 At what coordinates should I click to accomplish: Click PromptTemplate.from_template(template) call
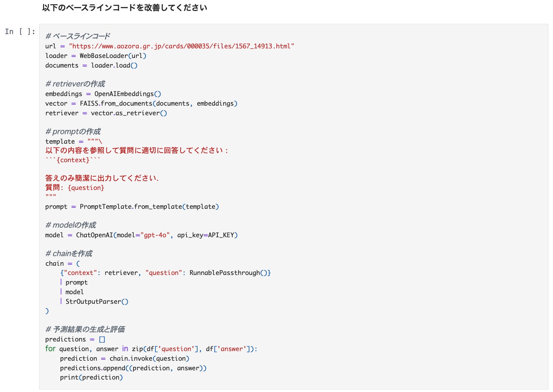[x=149, y=207]
